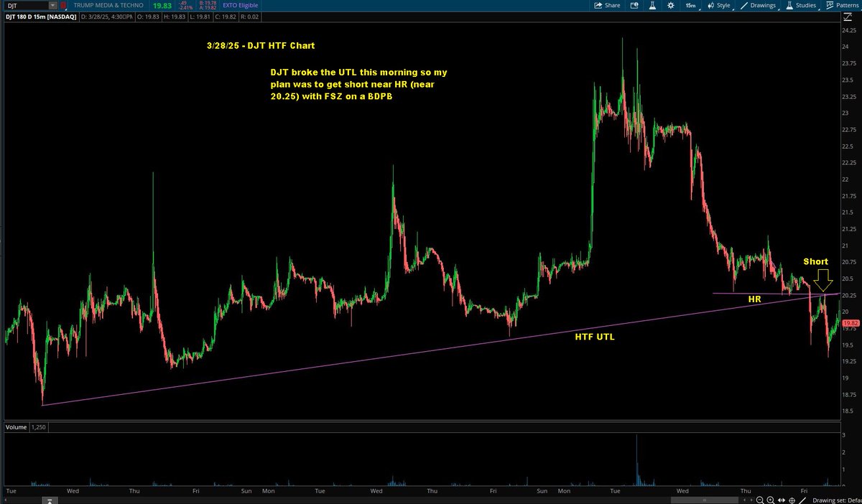
Task: Click the 3/28/25 - DJT HTF Chart title note
Action: tap(260, 46)
